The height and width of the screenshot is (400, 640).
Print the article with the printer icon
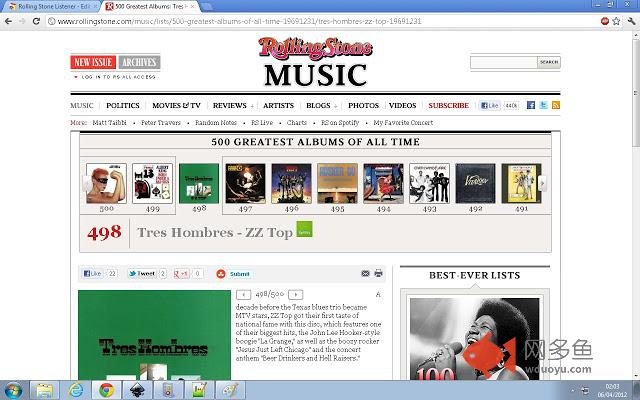click(378, 273)
